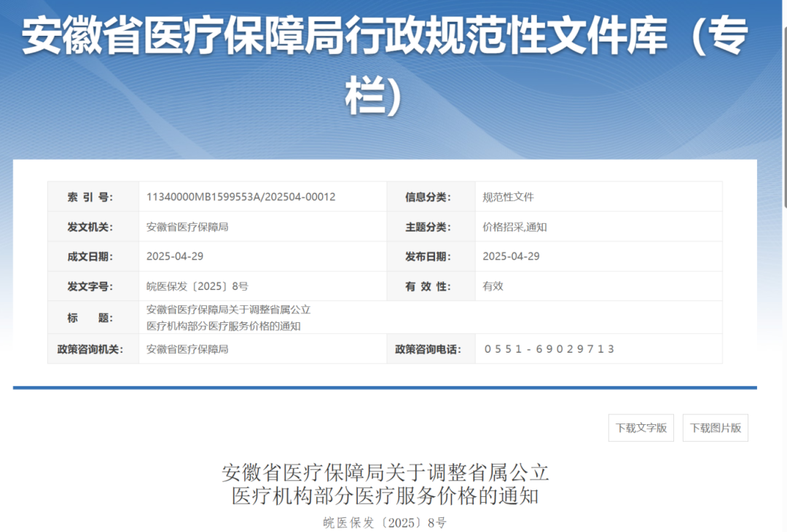Screen dimensions: 787x532
Task: Click 皖医保发〔2025〕8号 under the article heading
Action: 385,523
